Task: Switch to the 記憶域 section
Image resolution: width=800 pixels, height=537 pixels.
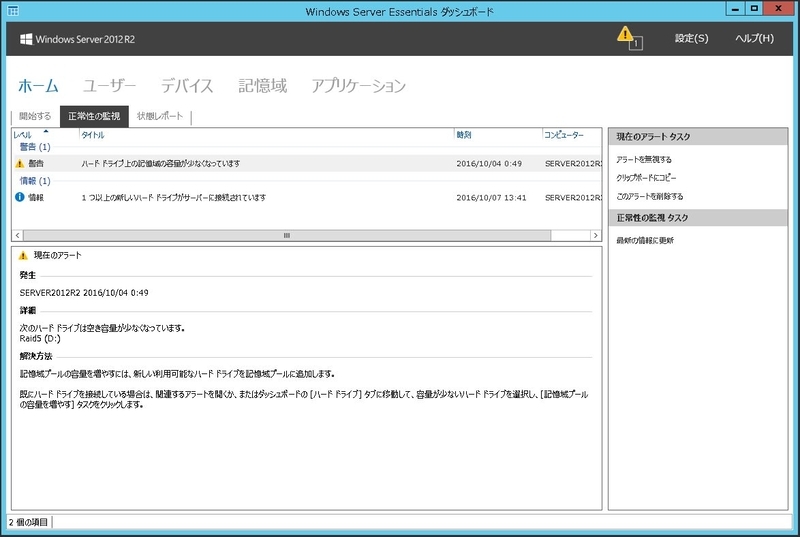Action: click(x=262, y=86)
